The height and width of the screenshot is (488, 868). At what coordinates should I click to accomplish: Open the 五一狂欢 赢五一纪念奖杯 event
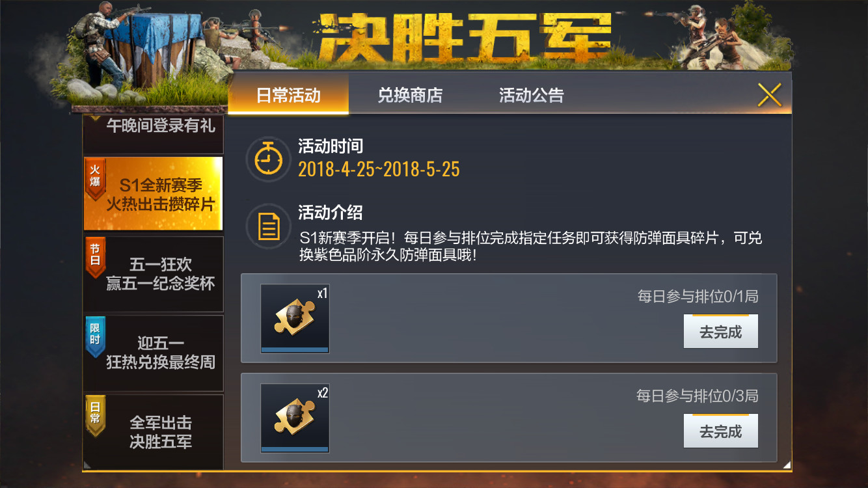click(x=153, y=274)
